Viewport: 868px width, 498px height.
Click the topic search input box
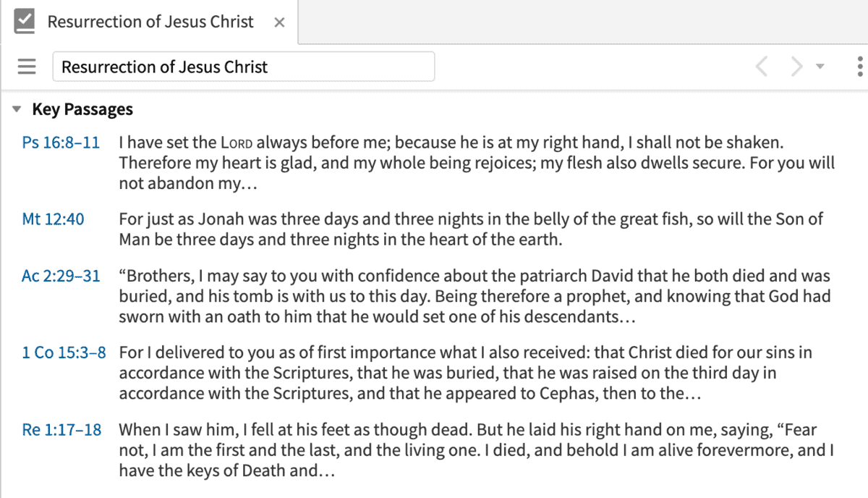point(243,67)
